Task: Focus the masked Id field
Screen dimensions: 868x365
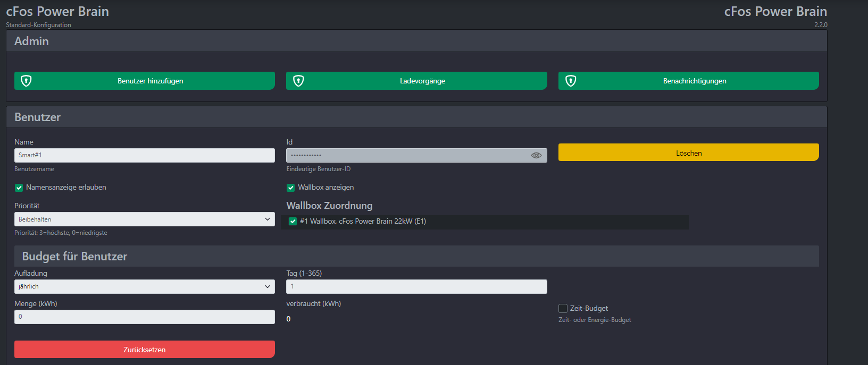Action: 416,155
